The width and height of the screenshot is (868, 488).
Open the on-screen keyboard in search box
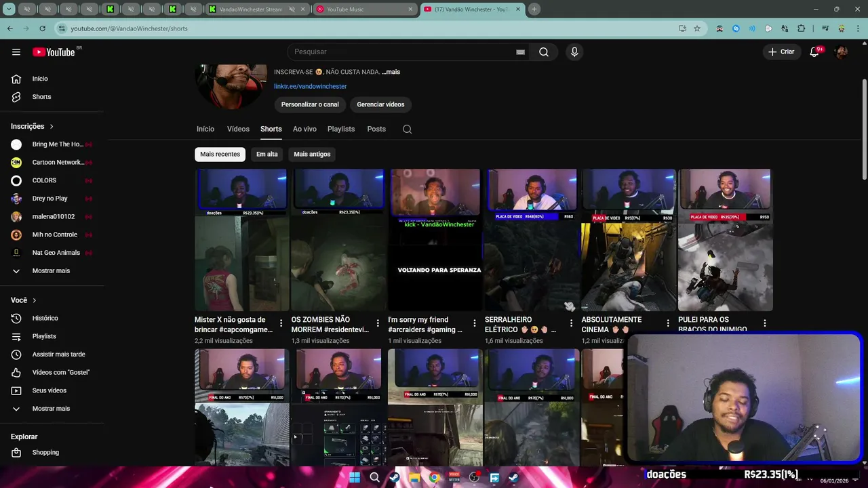(x=520, y=52)
